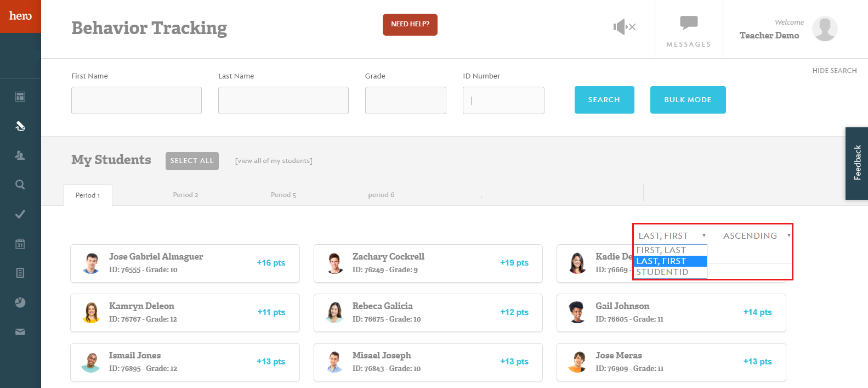Click Gail Johnson's photo
This screenshot has height=388, width=868.
(577, 313)
